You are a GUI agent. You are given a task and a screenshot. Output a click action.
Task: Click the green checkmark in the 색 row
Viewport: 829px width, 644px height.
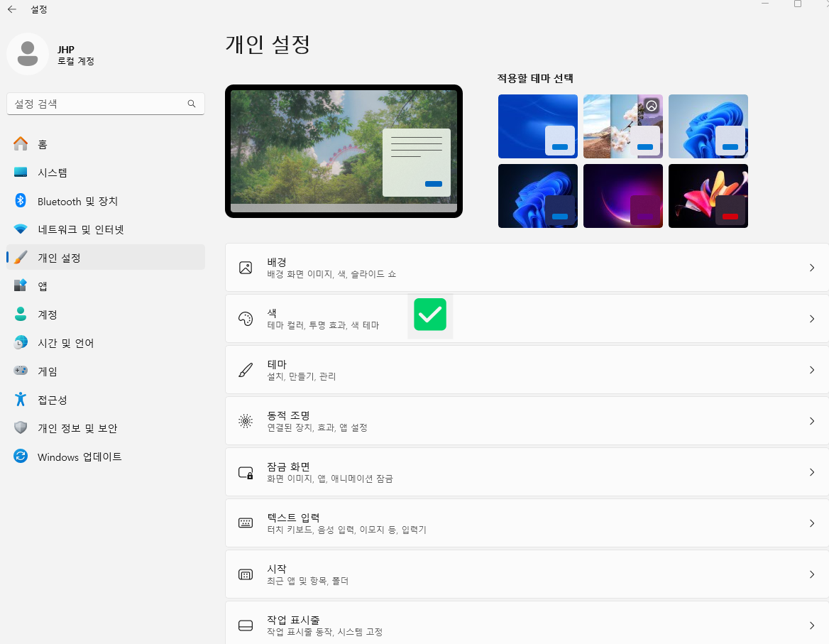coord(430,315)
